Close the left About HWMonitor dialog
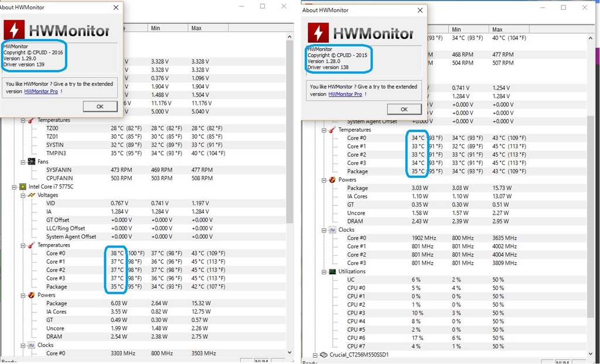The image size is (600, 364). pos(116,7)
